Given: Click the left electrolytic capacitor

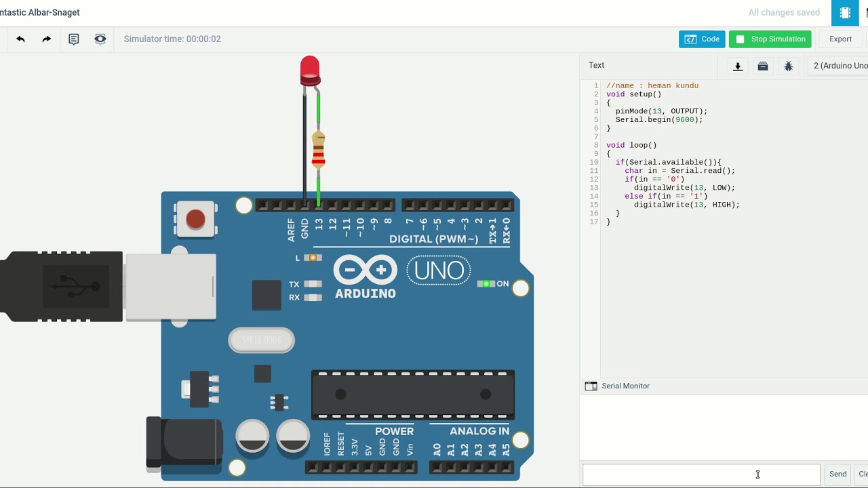Looking at the screenshot, I should pyautogui.click(x=253, y=436).
